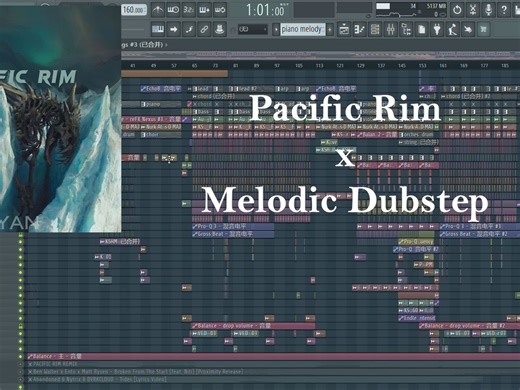Viewport: 520px width, 390px height.
Task: Click the right-arrow auto-scroll icon
Action: 173,29
